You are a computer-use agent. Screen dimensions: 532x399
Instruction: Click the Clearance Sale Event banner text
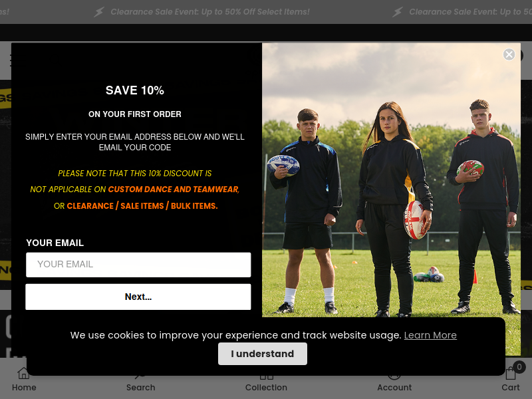point(210,12)
